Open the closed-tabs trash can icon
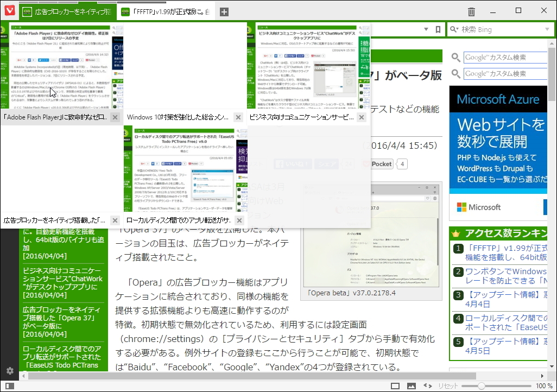Image resolution: width=557 pixels, height=392 pixels. coord(470,10)
